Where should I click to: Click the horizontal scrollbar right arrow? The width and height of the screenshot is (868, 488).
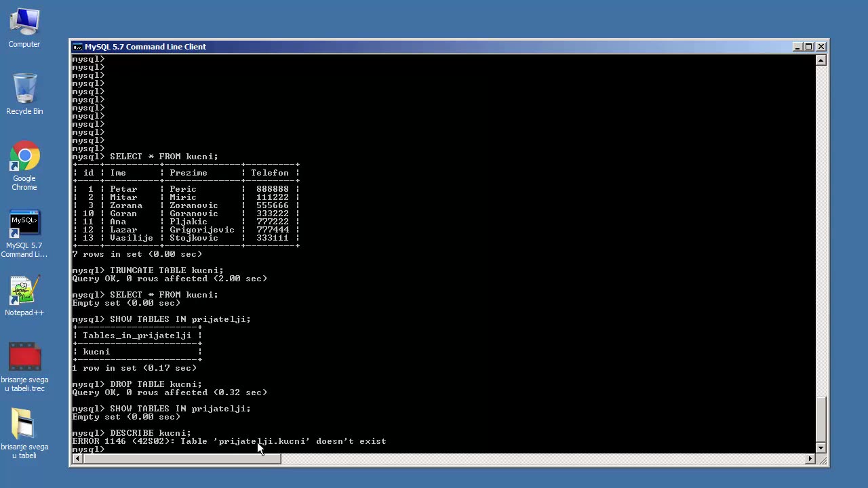point(810,459)
